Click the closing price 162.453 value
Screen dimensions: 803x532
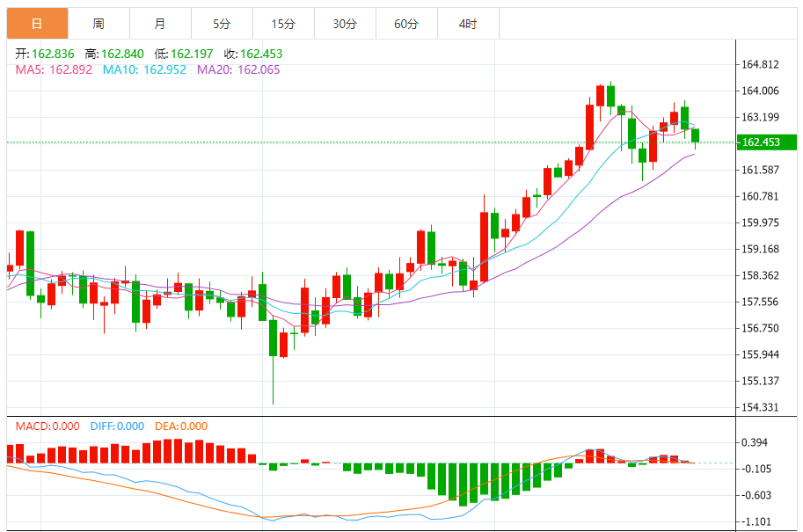[261, 54]
